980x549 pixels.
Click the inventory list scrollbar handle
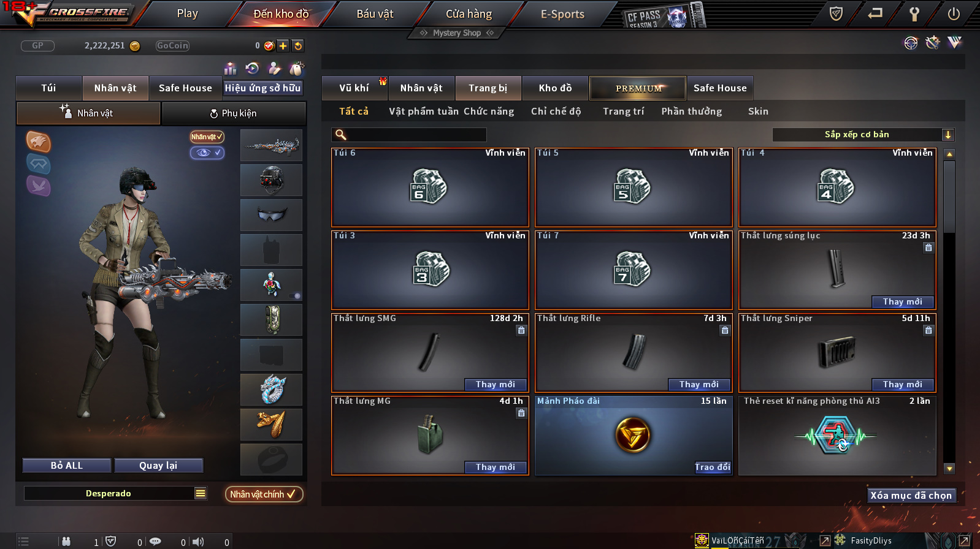(x=949, y=197)
